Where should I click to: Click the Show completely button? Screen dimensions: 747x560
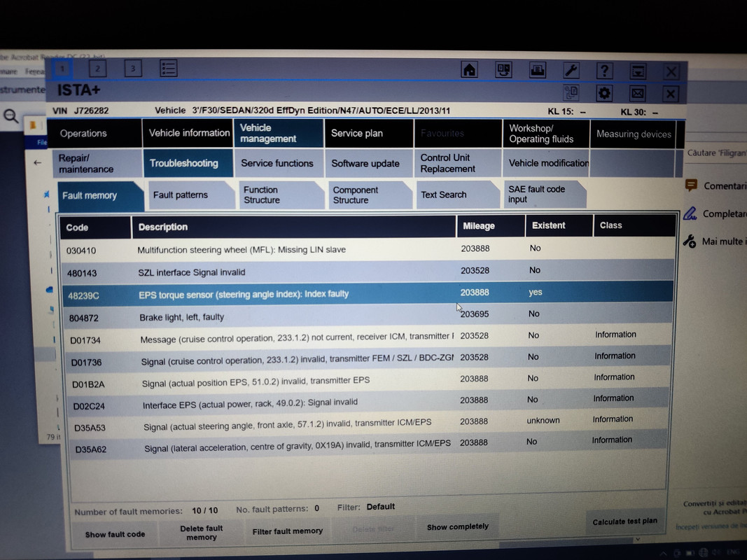[458, 526]
